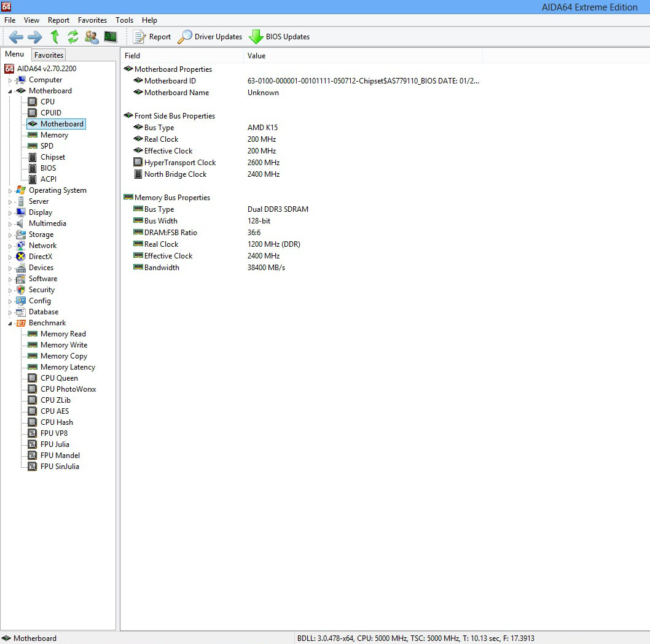Image resolution: width=650 pixels, height=644 pixels.
Task: Click the Value column header
Action: click(363, 55)
